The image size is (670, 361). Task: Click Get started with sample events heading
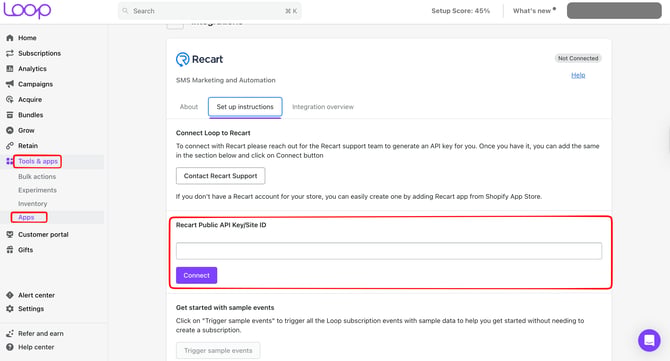225,308
